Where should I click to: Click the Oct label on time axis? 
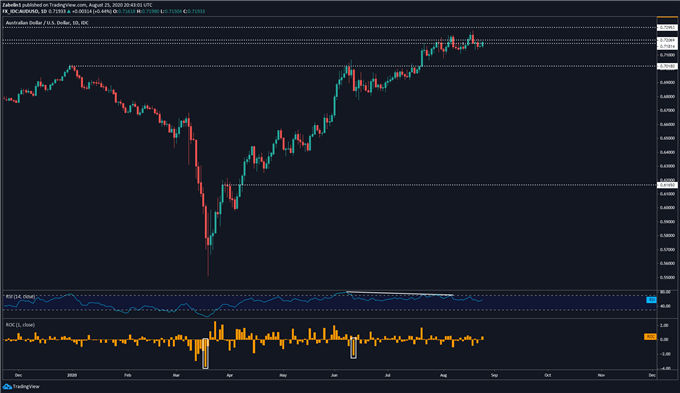pyautogui.click(x=548, y=375)
